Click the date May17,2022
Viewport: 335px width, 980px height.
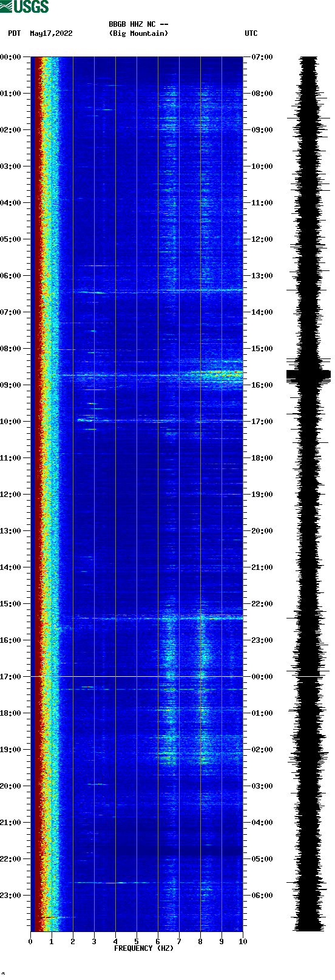pos(51,33)
